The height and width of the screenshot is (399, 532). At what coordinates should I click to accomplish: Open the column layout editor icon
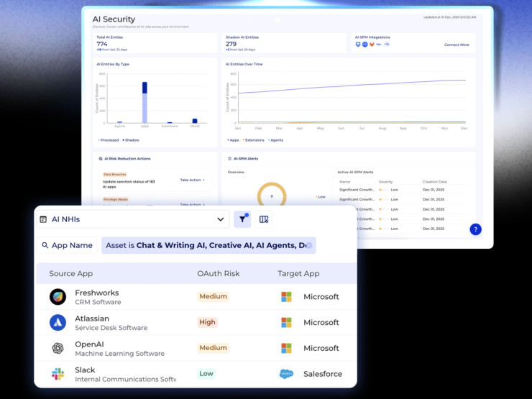(264, 219)
